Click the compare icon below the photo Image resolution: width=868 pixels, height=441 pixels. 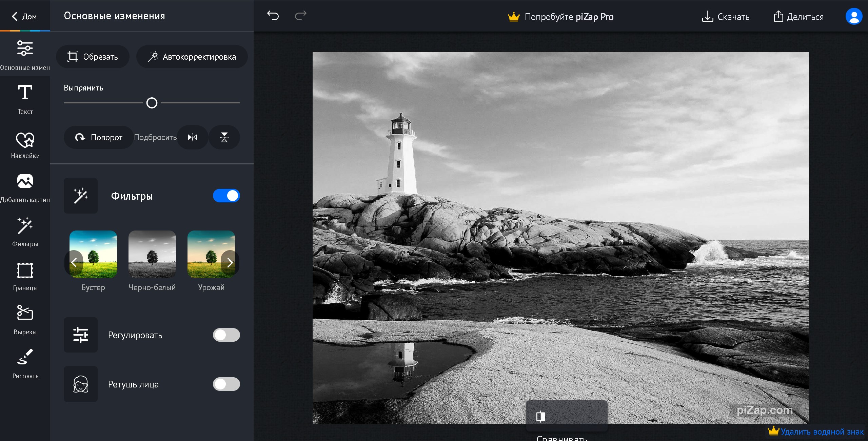[540, 416]
